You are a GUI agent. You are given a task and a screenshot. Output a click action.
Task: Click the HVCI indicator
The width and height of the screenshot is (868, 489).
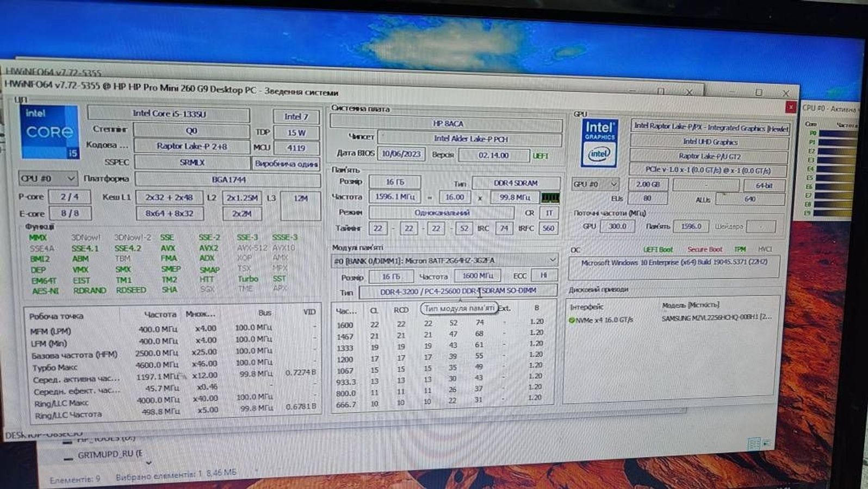pos(765,249)
